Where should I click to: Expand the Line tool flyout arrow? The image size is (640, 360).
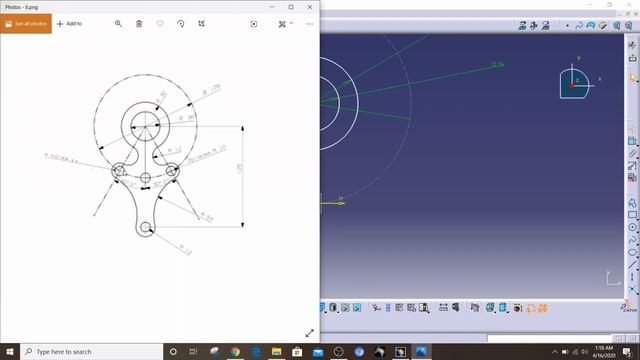637,269
